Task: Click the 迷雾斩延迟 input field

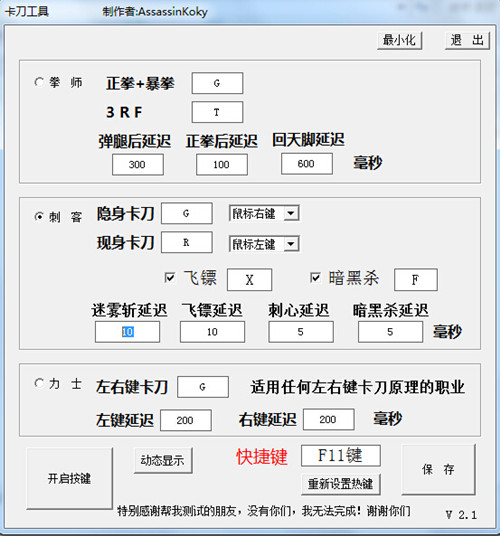Action: point(127,332)
